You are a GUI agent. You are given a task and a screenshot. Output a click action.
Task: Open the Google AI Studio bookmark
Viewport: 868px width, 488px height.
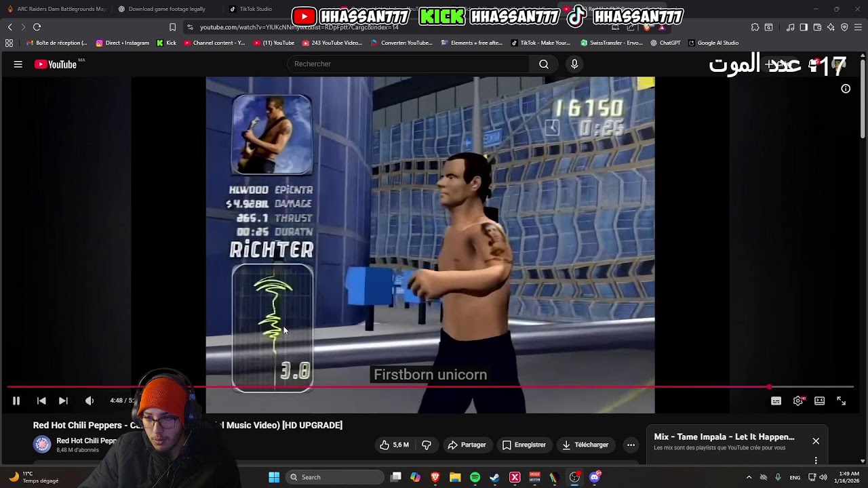(713, 43)
